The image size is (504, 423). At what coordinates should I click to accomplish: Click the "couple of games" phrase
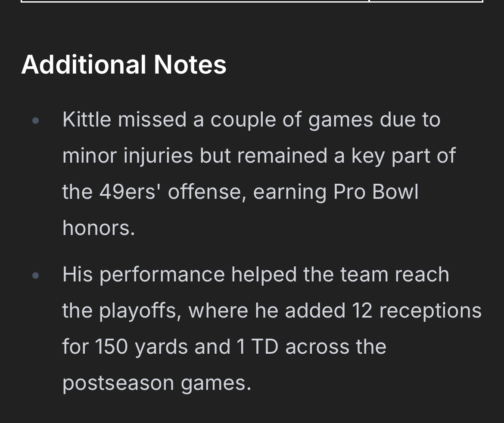click(292, 120)
